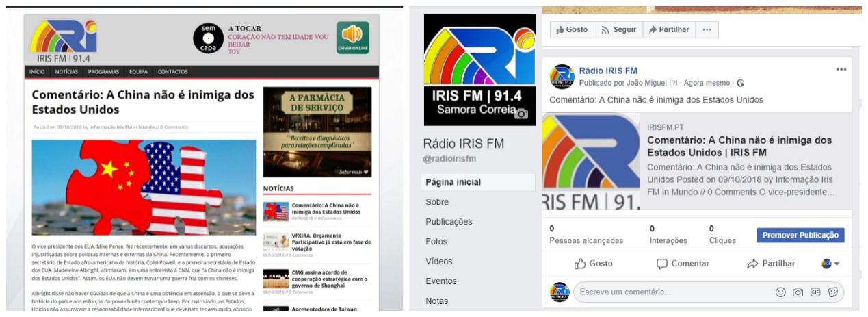Click the camera icon in comment box
868x317 pixels.
798,292
